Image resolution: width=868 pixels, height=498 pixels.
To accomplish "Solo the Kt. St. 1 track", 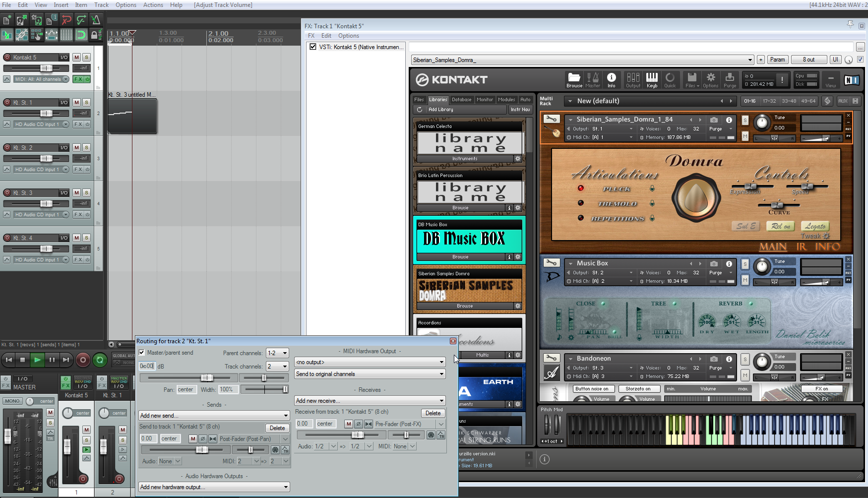I will coord(86,103).
